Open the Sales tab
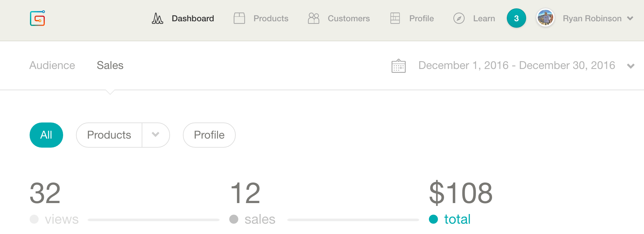The width and height of the screenshot is (644, 234). point(110,65)
